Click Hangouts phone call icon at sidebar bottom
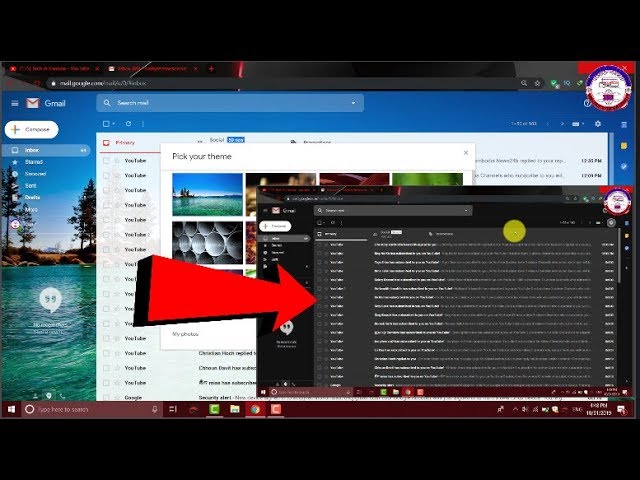The width and height of the screenshot is (640, 480). [62, 396]
